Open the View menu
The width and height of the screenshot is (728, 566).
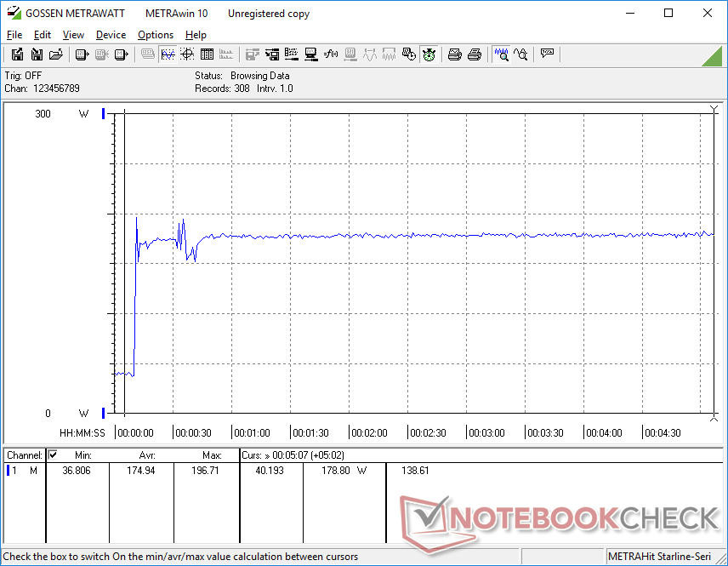tap(73, 35)
